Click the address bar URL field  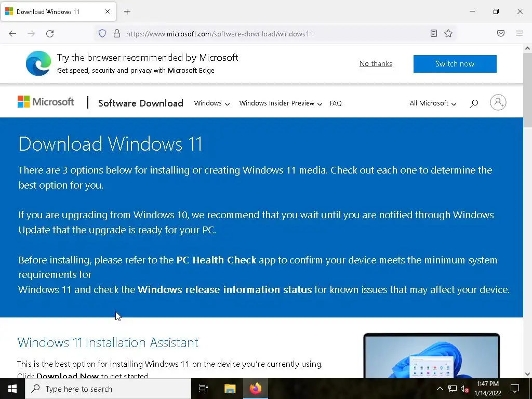pyautogui.click(x=275, y=34)
